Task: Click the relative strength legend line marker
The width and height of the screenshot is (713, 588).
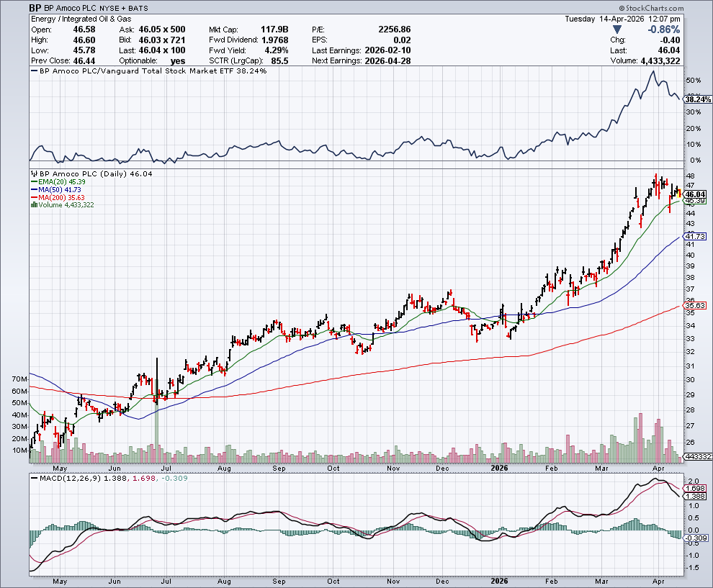Action: [x=33, y=71]
